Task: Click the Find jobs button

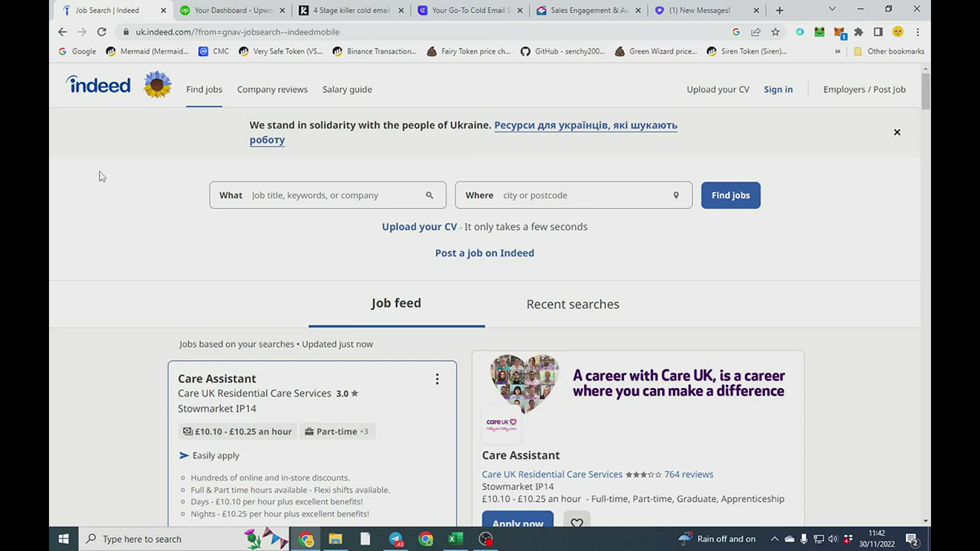Action: (730, 195)
